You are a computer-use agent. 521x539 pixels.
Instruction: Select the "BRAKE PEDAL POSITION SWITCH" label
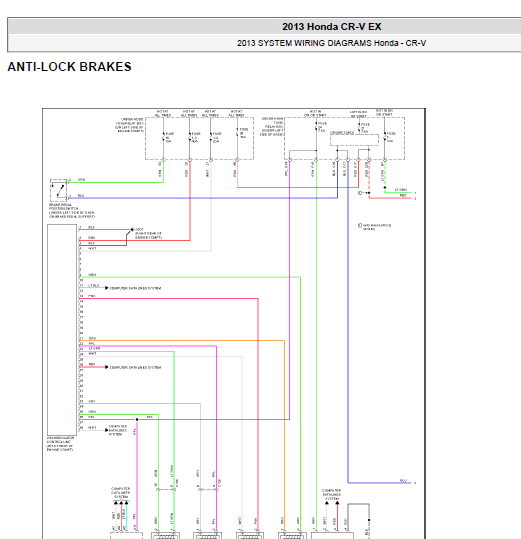[71, 211]
